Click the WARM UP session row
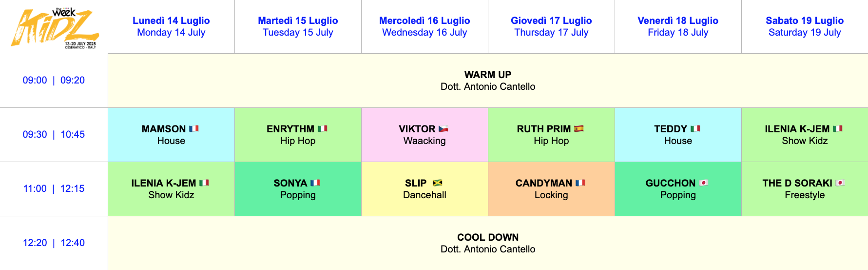The width and height of the screenshot is (868, 270). tap(488, 81)
